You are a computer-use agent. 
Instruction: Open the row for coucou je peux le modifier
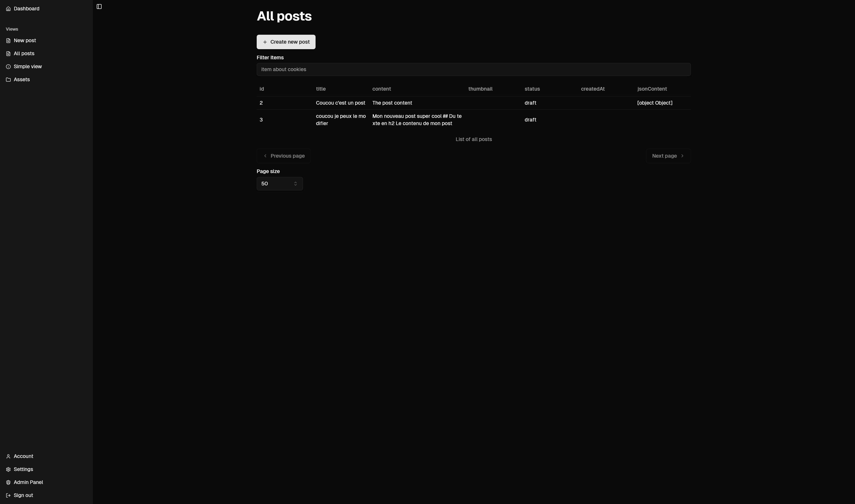(x=340, y=120)
